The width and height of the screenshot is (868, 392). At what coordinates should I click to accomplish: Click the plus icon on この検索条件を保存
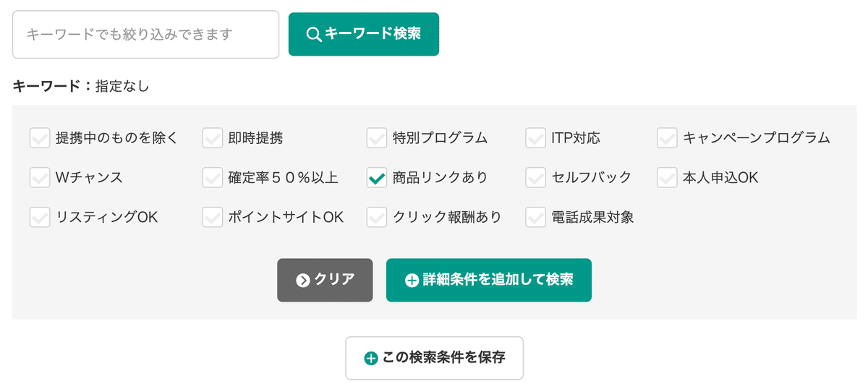371,358
